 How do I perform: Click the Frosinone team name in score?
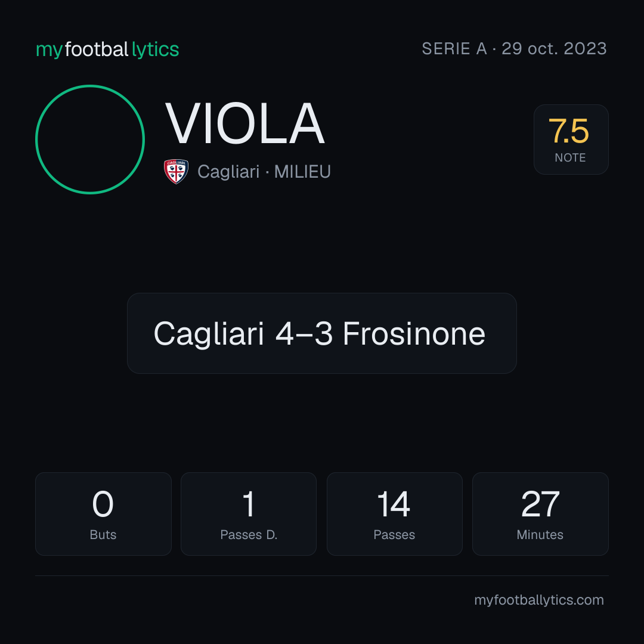tap(414, 333)
